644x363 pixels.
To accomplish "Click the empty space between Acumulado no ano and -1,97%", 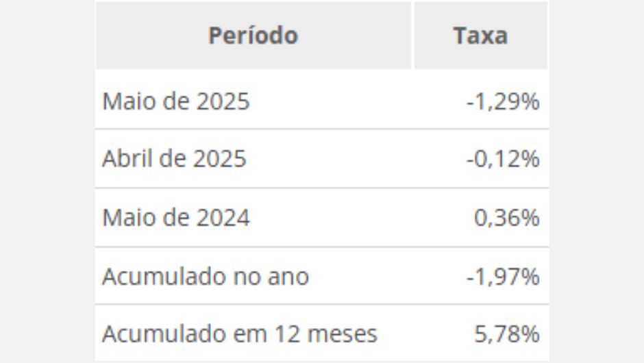I will (x=387, y=276).
